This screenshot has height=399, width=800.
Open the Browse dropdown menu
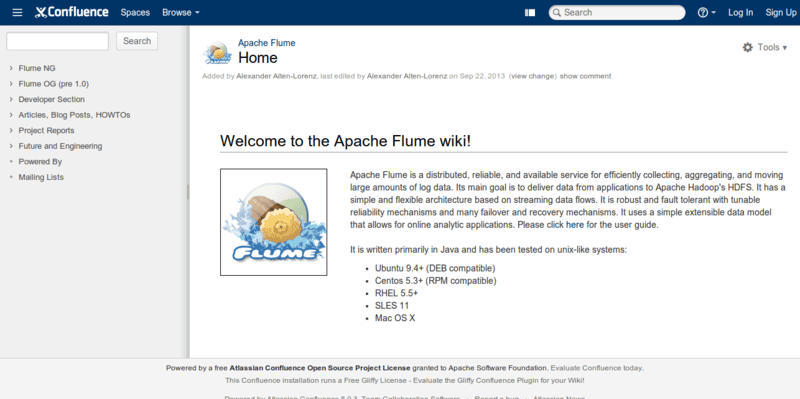click(x=181, y=13)
